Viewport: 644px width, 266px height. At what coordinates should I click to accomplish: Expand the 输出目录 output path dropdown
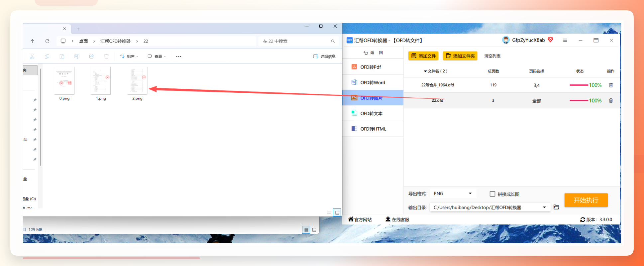pos(544,207)
